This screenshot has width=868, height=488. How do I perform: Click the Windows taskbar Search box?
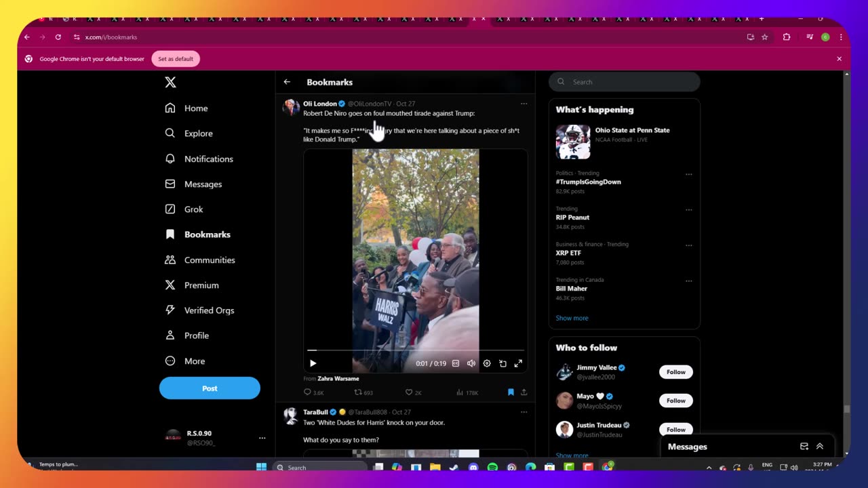pyautogui.click(x=319, y=467)
